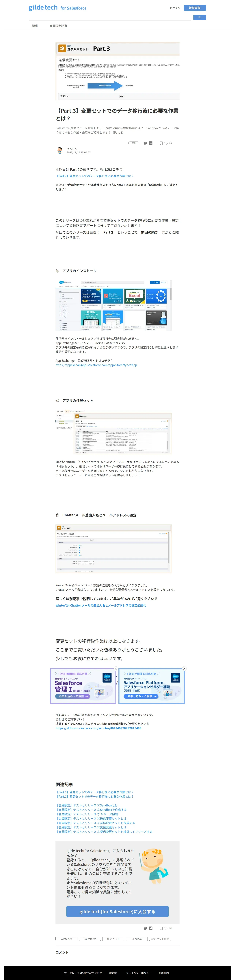Open Winter'24 Chatter メール差出人名 article link
The width and height of the screenshot is (235, 980).
[101, 605]
